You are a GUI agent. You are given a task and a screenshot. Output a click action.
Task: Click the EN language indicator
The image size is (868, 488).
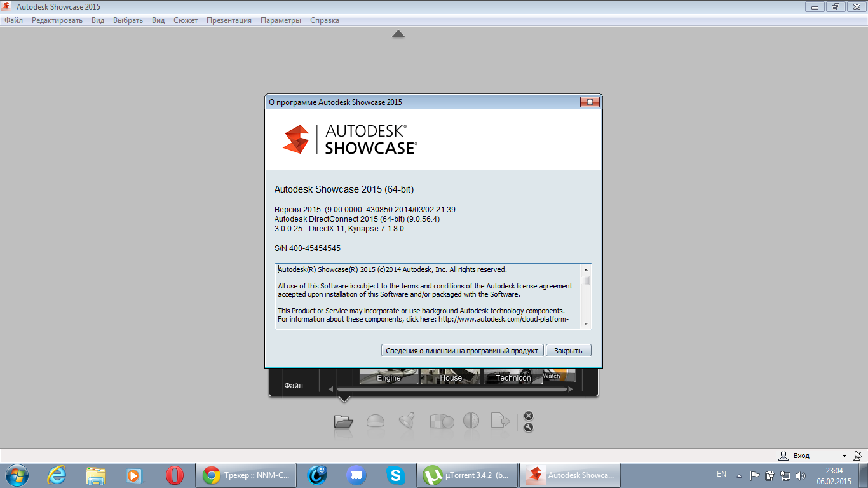(721, 474)
